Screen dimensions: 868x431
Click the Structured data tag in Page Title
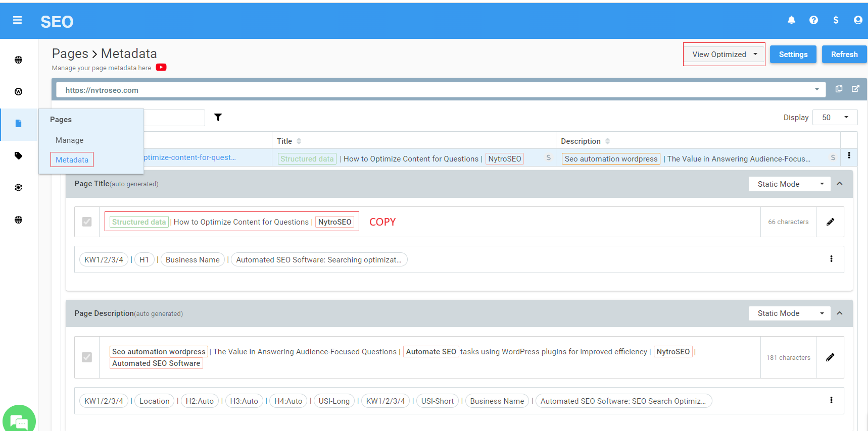(139, 222)
